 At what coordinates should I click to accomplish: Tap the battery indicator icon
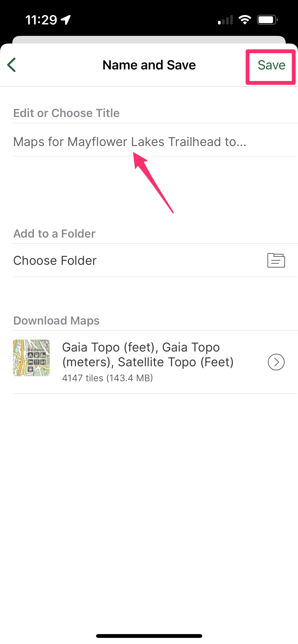click(x=267, y=20)
